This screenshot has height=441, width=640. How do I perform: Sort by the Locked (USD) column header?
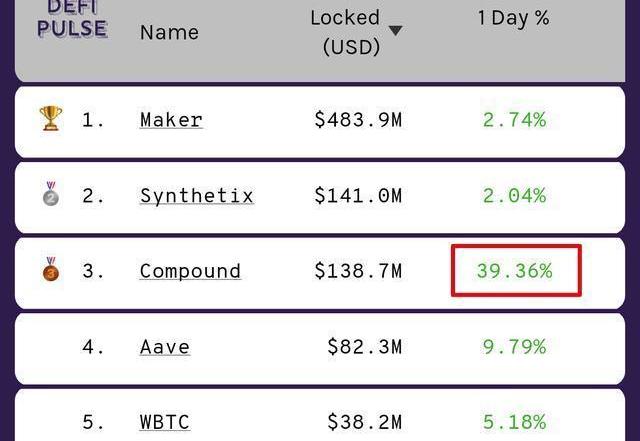tap(345, 32)
